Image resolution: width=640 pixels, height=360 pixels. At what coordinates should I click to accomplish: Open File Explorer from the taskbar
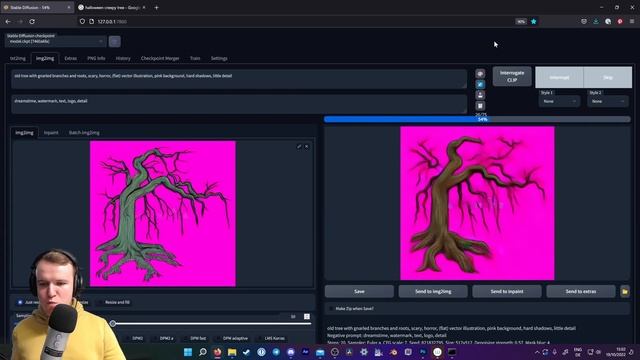tap(232, 352)
